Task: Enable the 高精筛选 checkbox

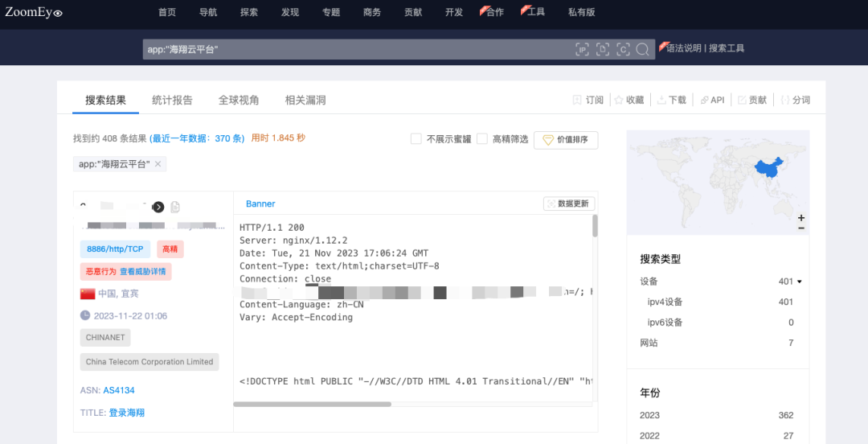Action: click(x=482, y=138)
